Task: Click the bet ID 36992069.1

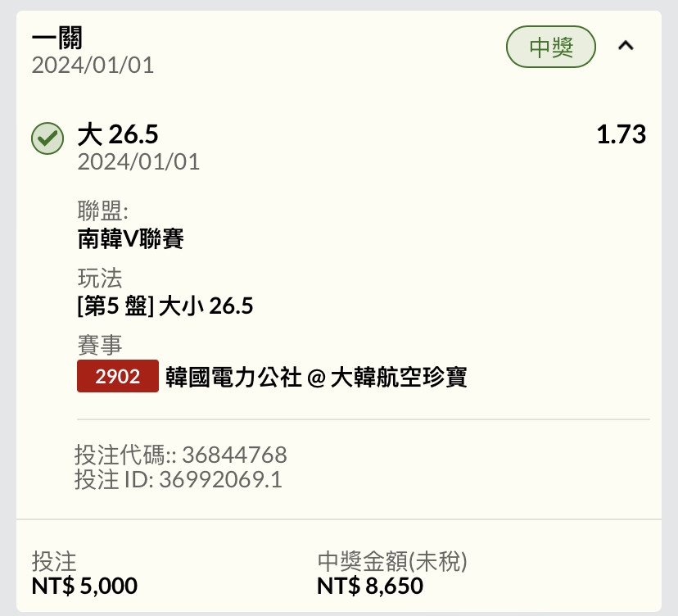Action: [x=220, y=480]
